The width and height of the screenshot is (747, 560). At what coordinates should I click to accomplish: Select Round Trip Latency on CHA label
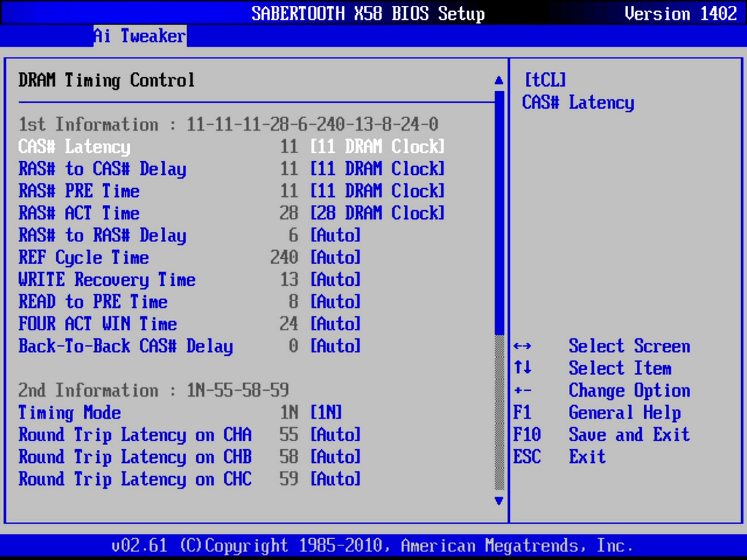[135, 435]
